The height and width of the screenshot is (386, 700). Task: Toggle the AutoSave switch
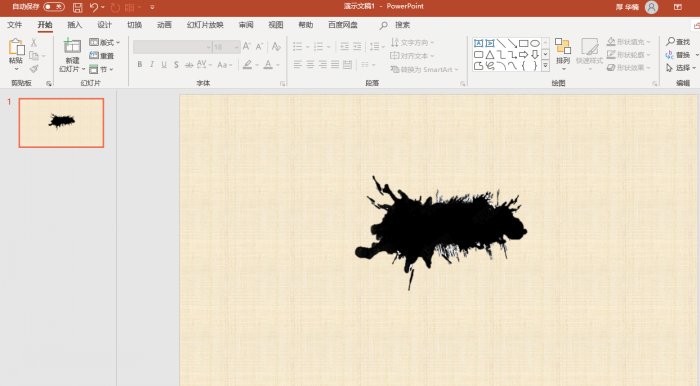pos(54,7)
